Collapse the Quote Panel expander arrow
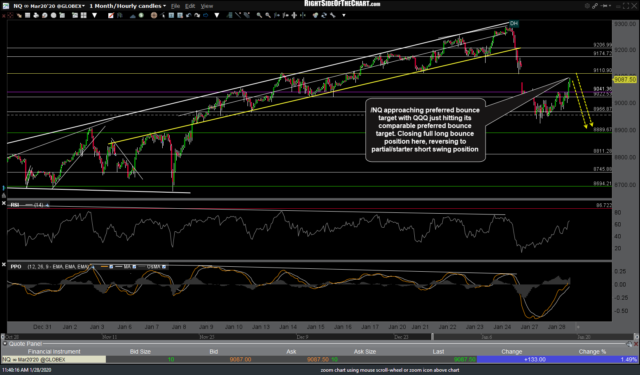This screenshot has width=640, height=375. [x=4, y=344]
